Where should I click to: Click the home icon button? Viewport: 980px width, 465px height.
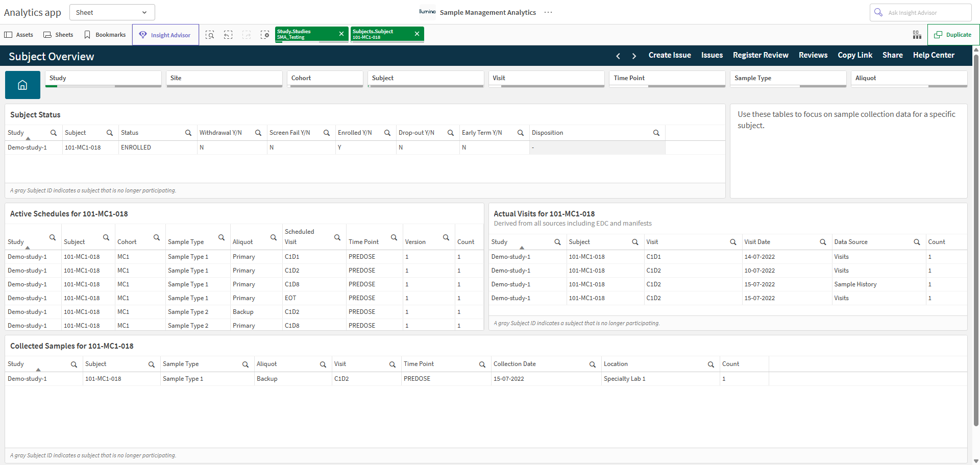[22, 85]
